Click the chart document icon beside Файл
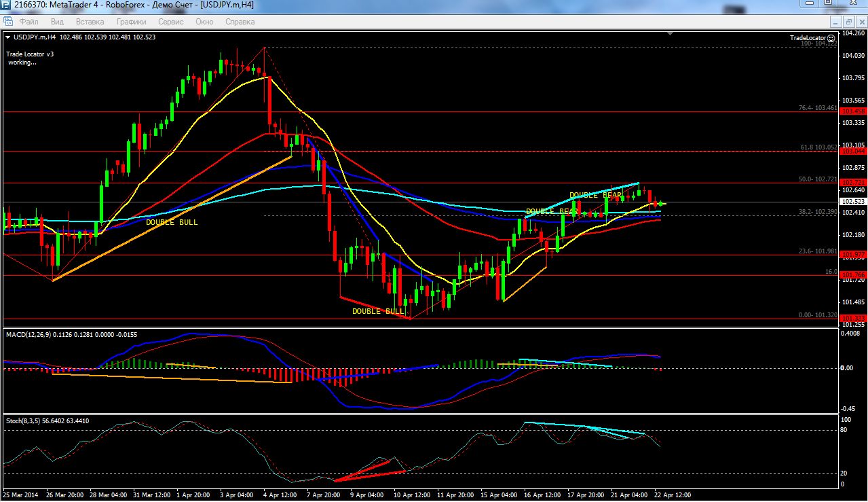This screenshot has height=502, width=868. [7, 22]
